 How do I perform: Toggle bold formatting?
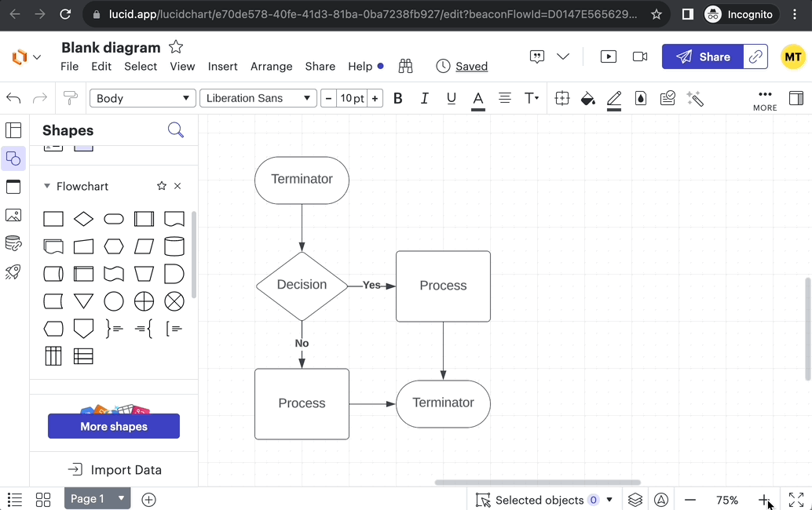[397, 98]
